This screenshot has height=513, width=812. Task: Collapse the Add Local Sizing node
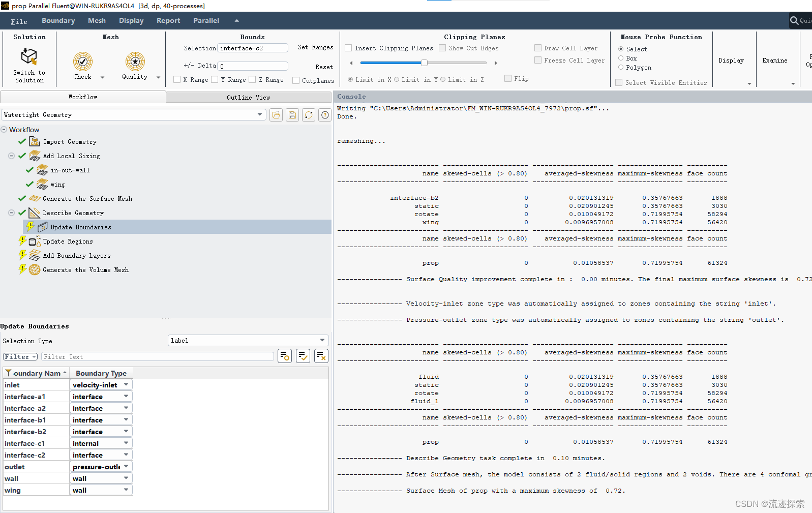(11, 156)
